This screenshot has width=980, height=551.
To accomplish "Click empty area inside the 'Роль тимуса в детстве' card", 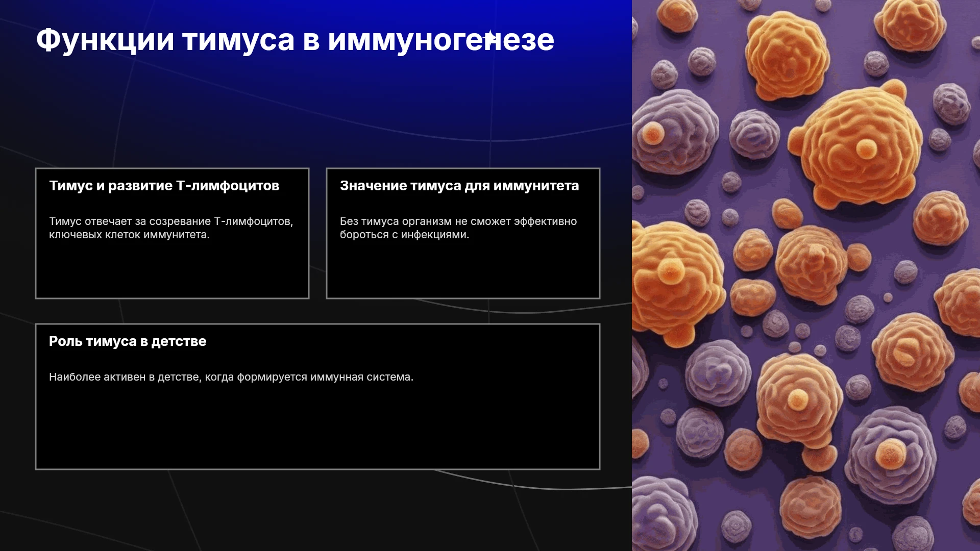I will point(317,429).
